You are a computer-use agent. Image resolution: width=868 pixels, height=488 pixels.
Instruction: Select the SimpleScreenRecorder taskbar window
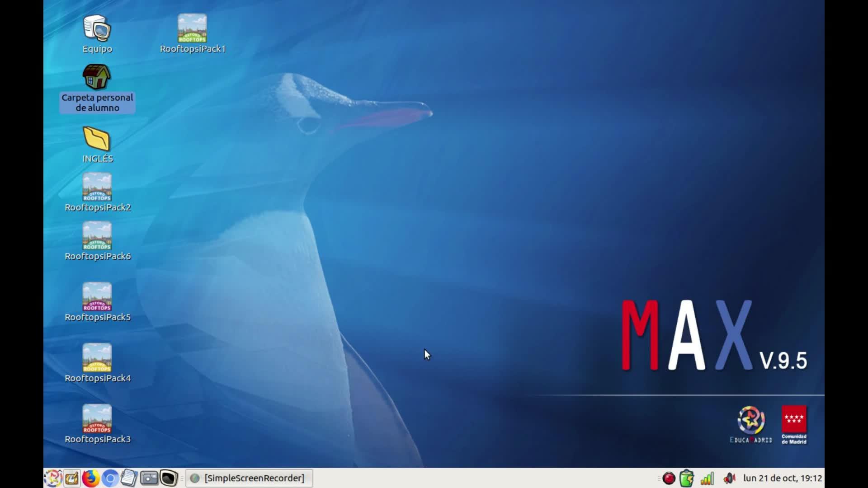(x=249, y=478)
